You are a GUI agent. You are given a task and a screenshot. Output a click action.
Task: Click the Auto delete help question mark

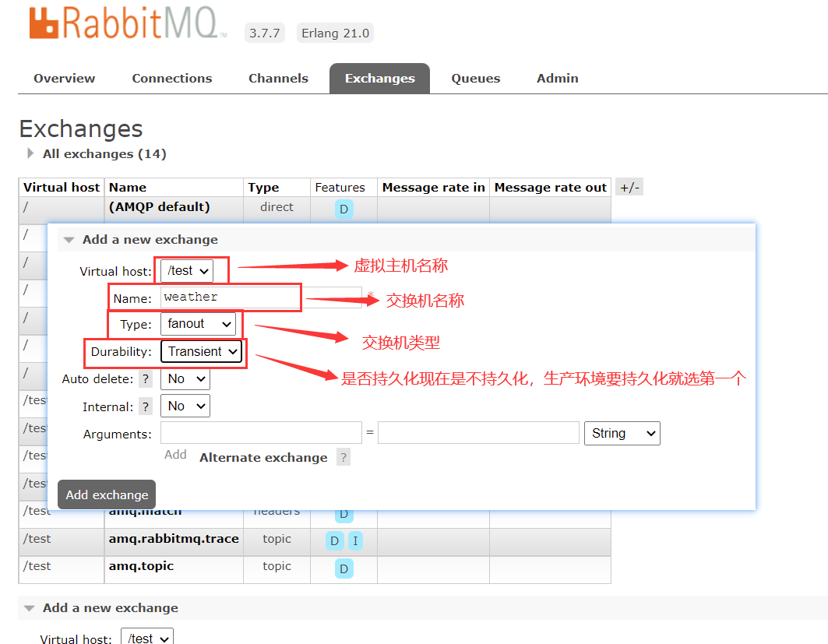click(145, 379)
